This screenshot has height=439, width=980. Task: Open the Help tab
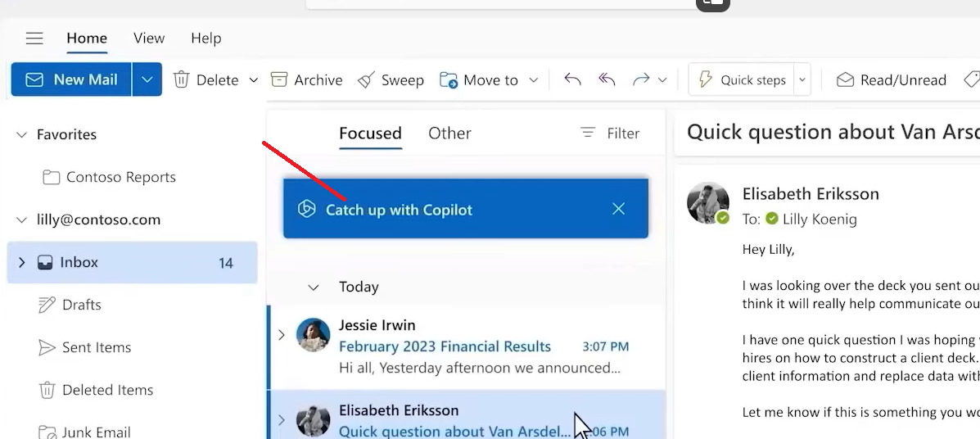[x=206, y=38]
